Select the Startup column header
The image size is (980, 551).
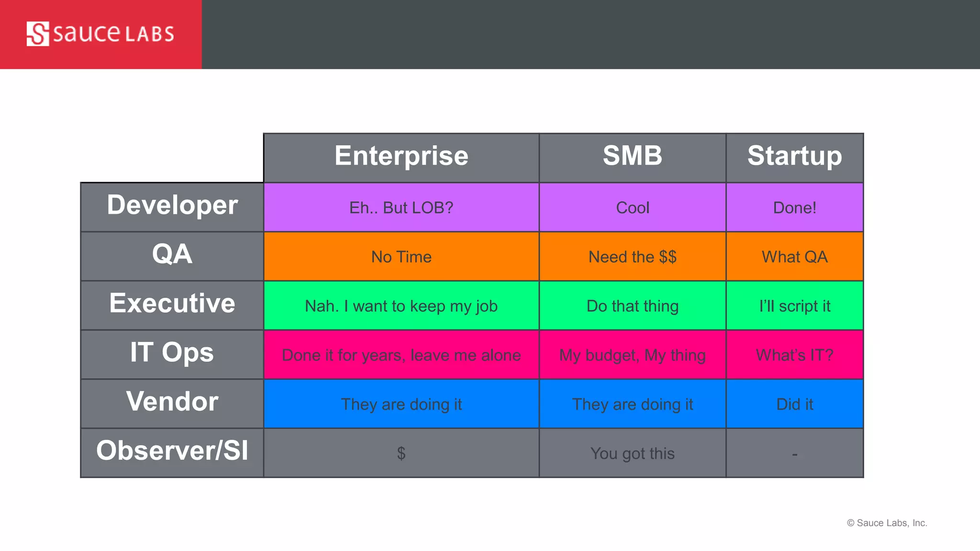point(795,158)
